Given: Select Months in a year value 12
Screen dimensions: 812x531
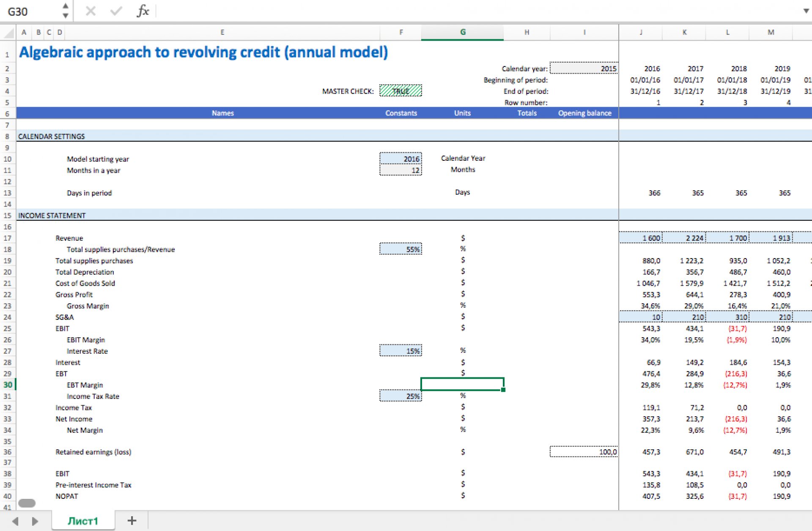Looking at the screenshot, I should pos(401,170).
